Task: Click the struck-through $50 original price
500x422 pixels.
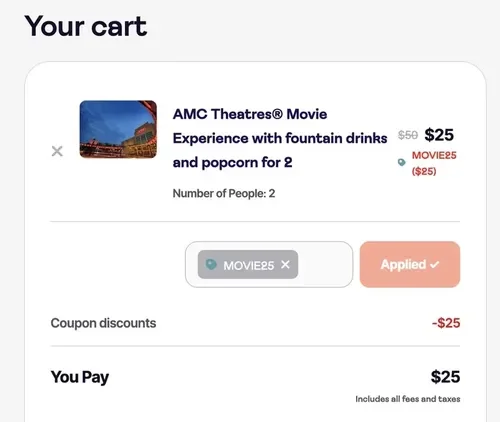Action: pos(408,135)
